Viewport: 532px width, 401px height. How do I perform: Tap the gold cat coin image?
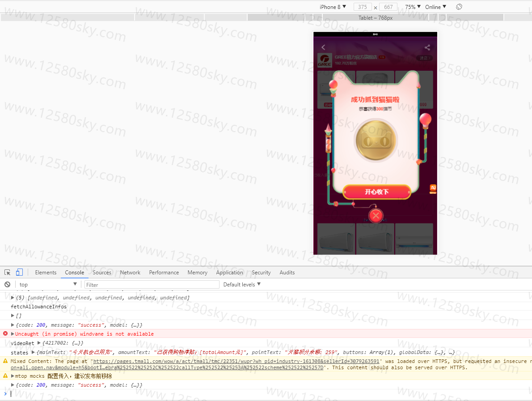[x=376, y=140]
